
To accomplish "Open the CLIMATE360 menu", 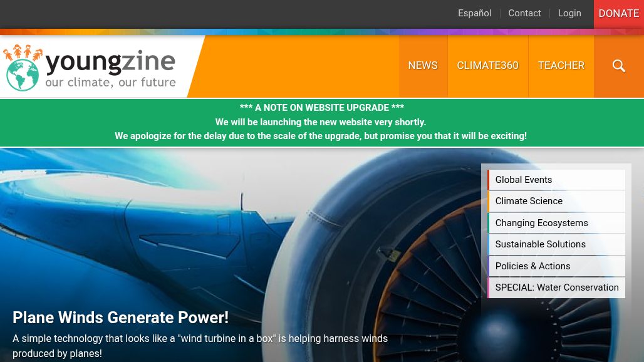I will coord(487,66).
